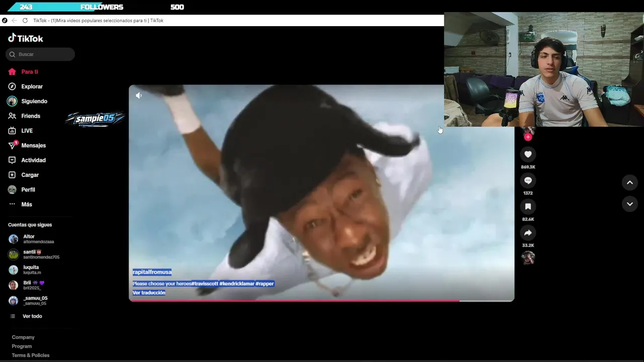
Task: Click the TikTok page title in the address bar
Action: pyautogui.click(x=98, y=21)
